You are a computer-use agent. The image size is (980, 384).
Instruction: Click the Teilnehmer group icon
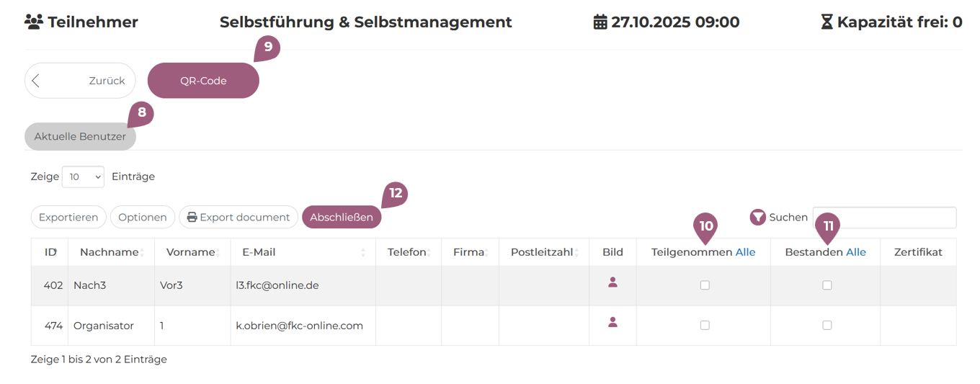pyautogui.click(x=34, y=22)
